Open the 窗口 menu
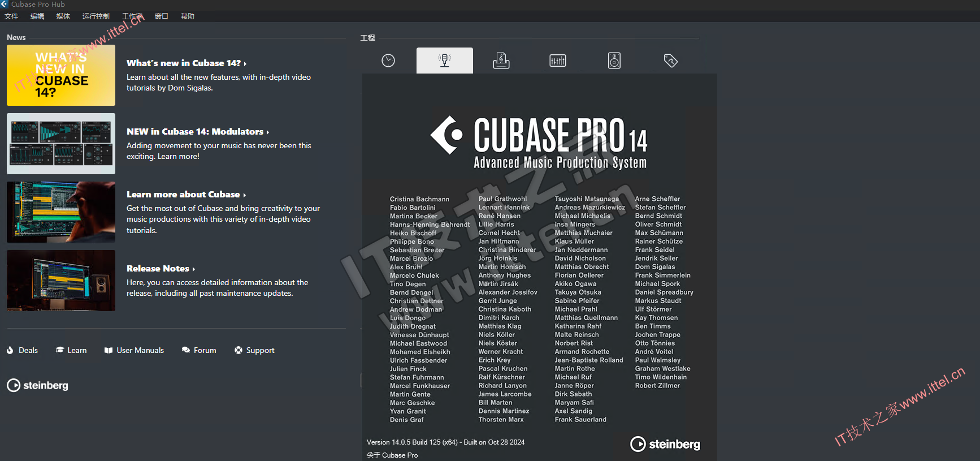 (x=162, y=16)
